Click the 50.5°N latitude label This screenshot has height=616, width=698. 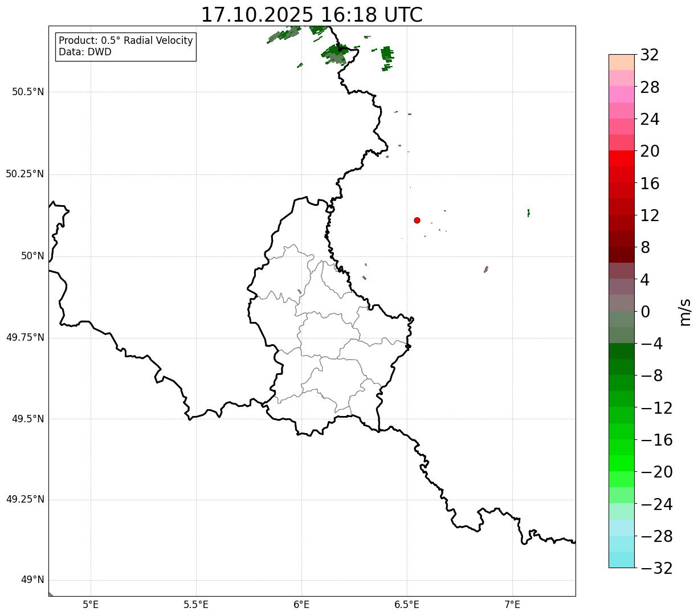[28, 92]
